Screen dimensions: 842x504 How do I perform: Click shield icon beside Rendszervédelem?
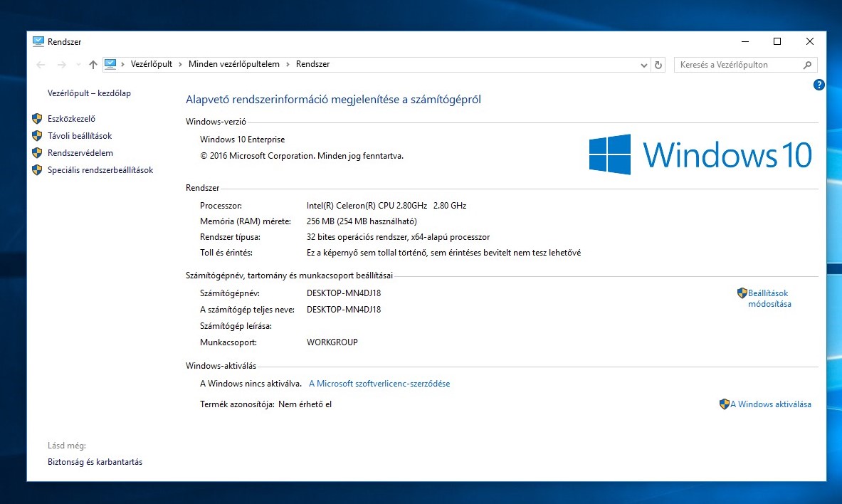tap(37, 153)
